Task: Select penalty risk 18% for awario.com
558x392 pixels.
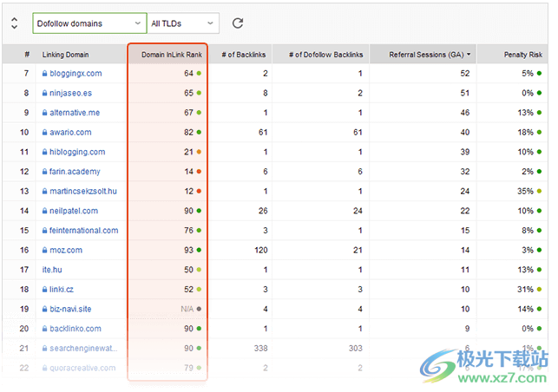Action: click(x=525, y=132)
